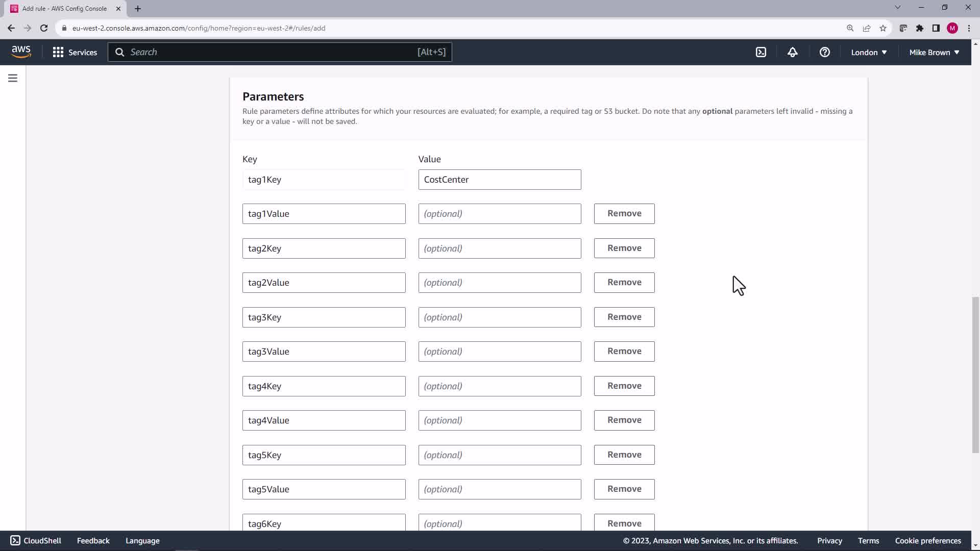Expand the left hamburger navigation menu
980x551 pixels.
coord(13,78)
